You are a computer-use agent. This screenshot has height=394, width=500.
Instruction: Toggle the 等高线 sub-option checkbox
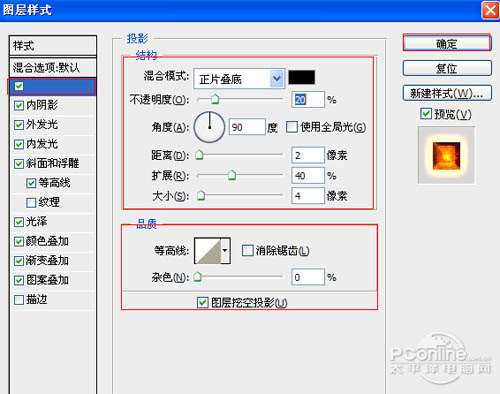pyautogui.click(x=31, y=183)
